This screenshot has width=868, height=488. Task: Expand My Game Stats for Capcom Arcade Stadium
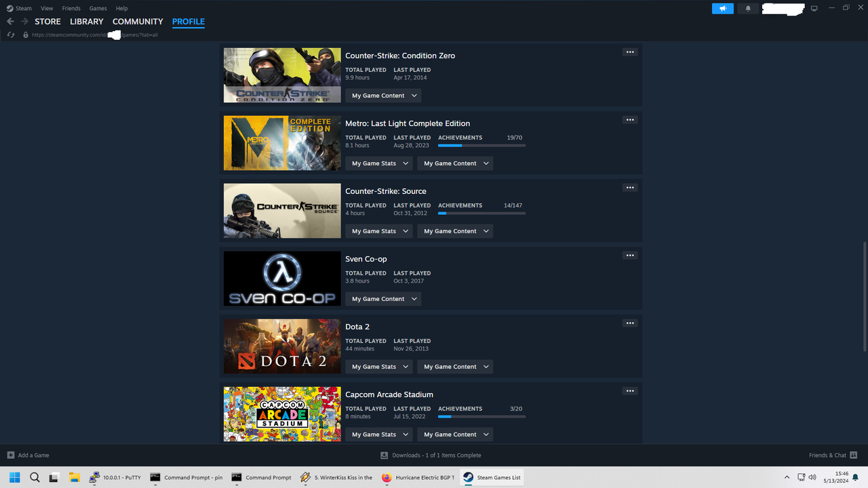pyautogui.click(x=379, y=434)
